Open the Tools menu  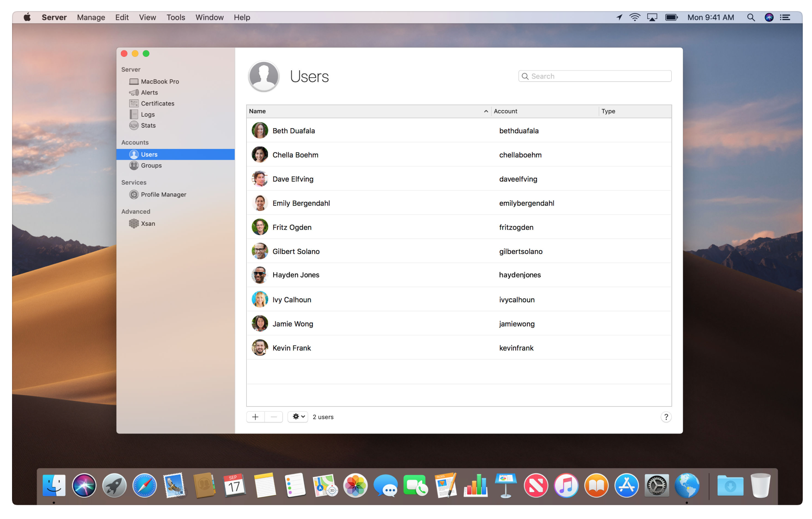point(176,17)
